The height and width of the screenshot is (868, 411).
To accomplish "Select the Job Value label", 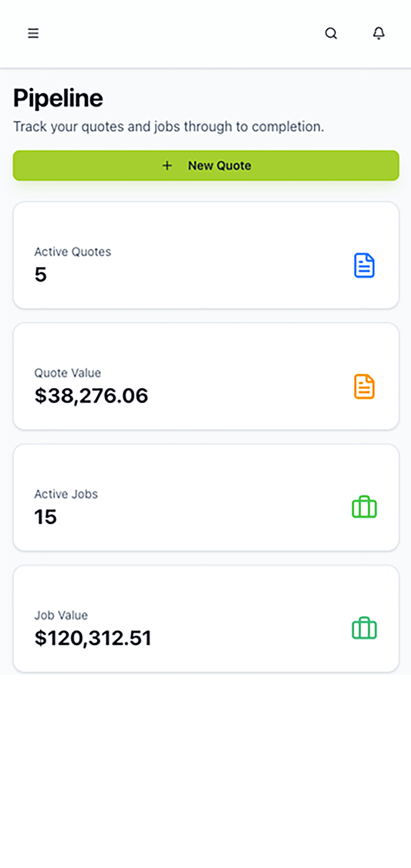I will [x=61, y=615].
